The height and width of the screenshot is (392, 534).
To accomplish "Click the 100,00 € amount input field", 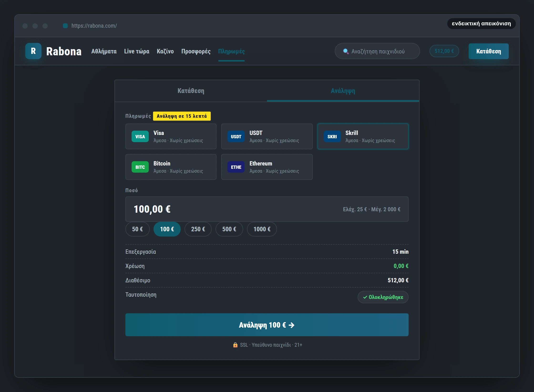I will [x=267, y=209].
